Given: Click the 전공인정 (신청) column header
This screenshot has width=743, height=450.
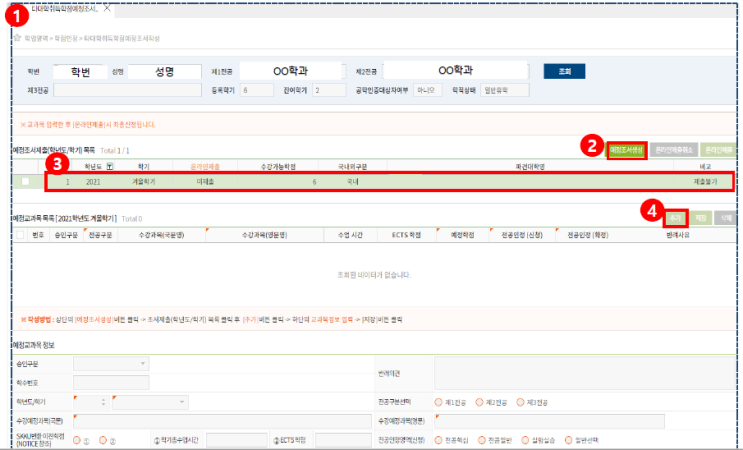Looking at the screenshot, I should click(522, 235).
